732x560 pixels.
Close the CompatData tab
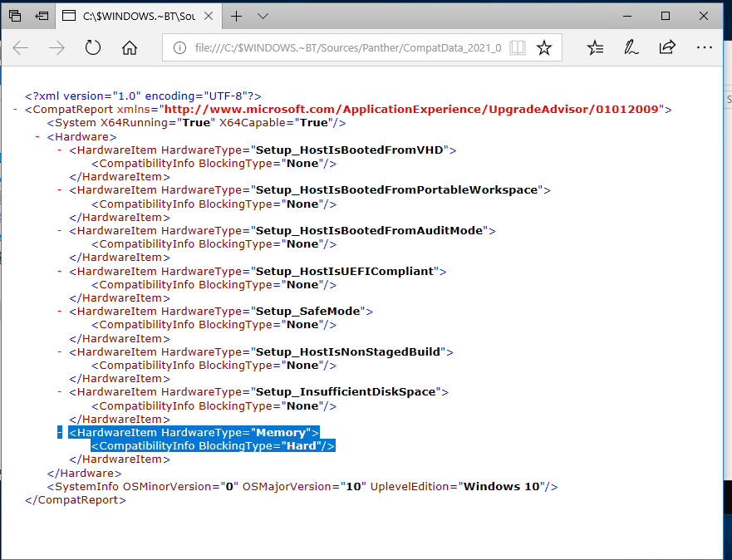(x=209, y=16)
